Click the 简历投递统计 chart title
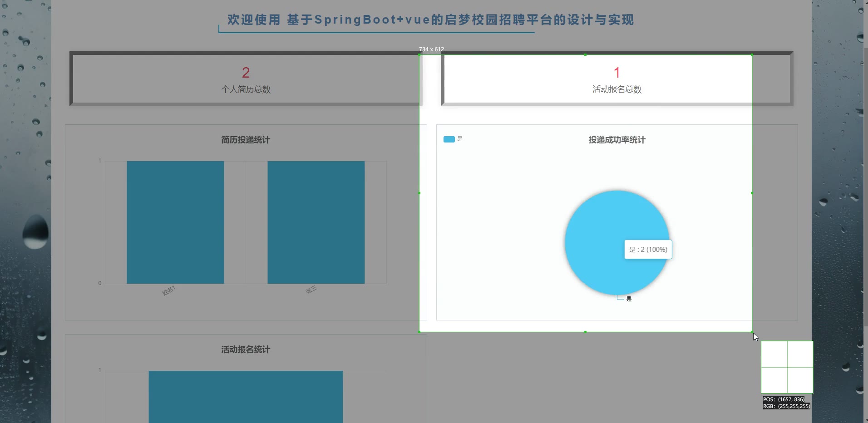Image resolution: width=868 pixels, height=423 pixels. 246,140
